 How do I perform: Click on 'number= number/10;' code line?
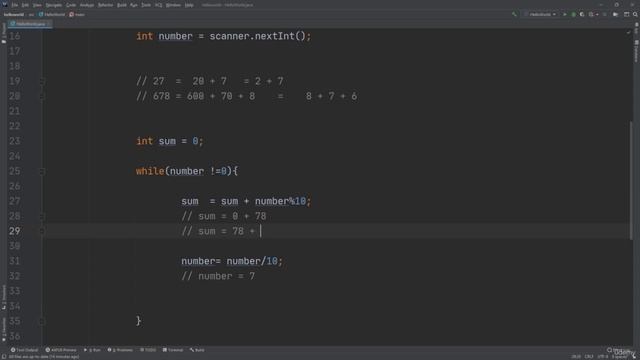point(232,261)
